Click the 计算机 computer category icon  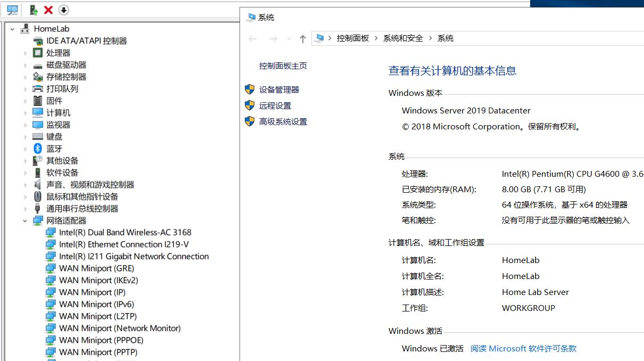pos(38,113)
